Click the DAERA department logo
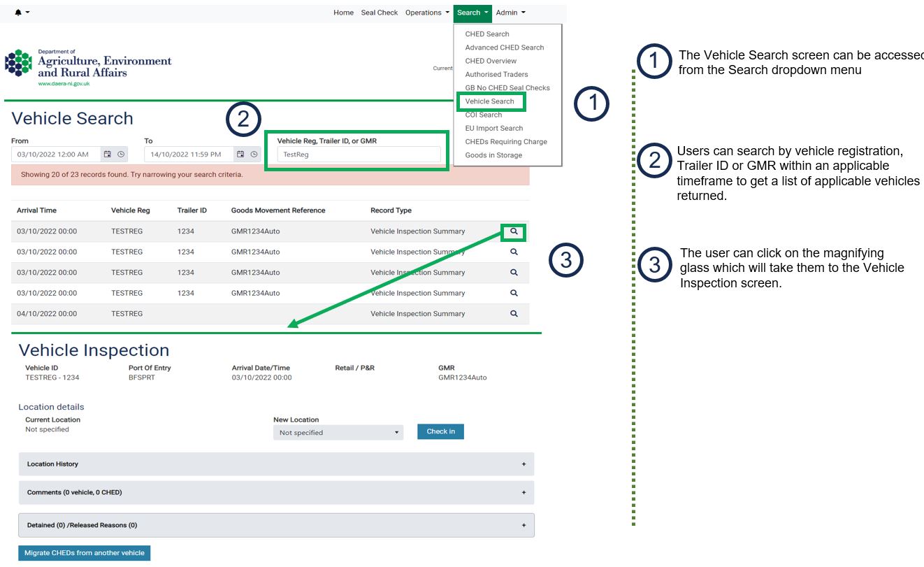This screenshot has width=924, height=567. click(88, 67)
